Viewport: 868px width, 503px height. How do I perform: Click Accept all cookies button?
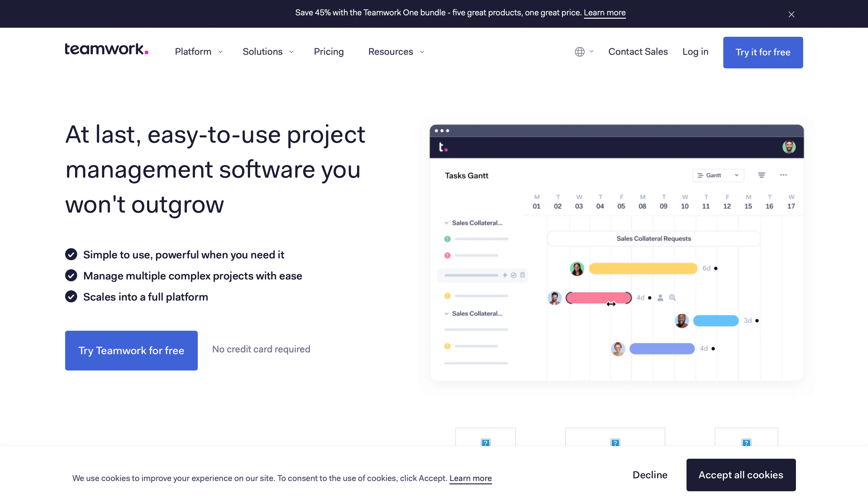click(741, 475)
